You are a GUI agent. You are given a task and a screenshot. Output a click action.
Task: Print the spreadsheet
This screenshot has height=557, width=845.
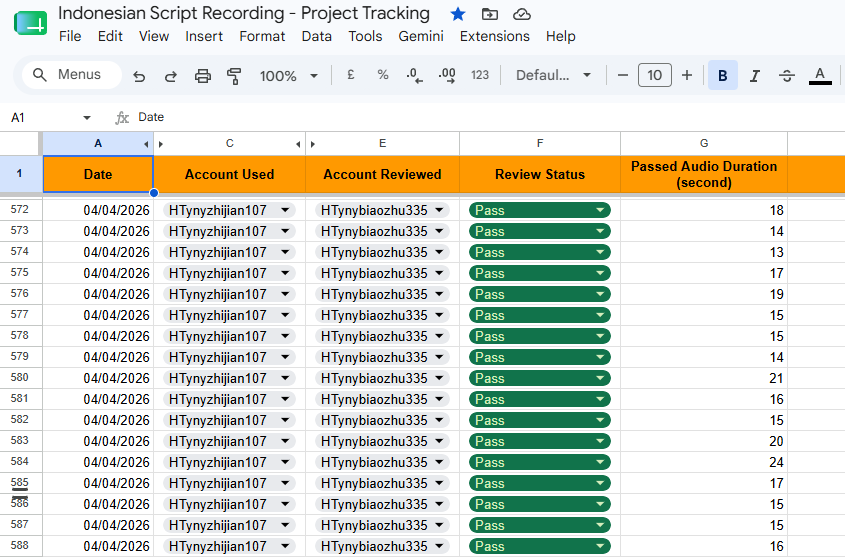coord(203,76)
